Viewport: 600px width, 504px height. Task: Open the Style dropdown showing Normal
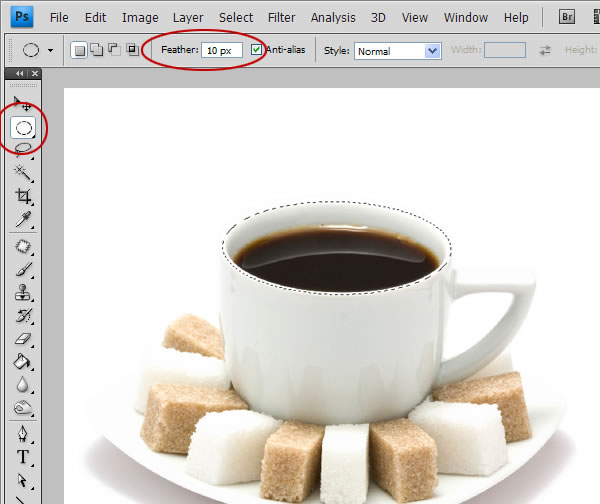click(398, 51)
